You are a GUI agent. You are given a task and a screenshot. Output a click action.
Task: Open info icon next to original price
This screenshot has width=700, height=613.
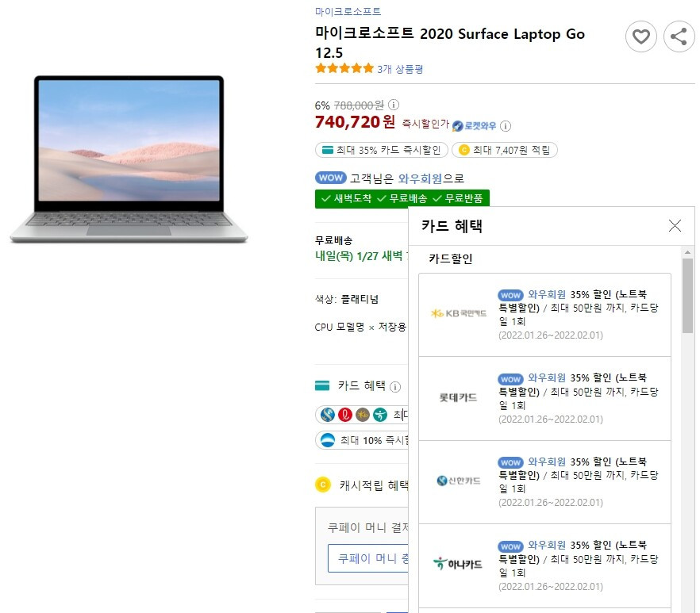click(394, 105)
